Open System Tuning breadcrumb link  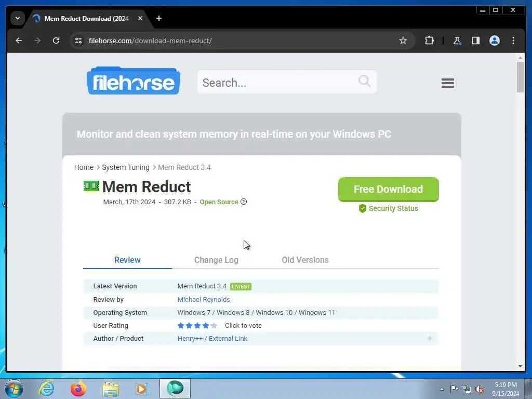(126, 167)
